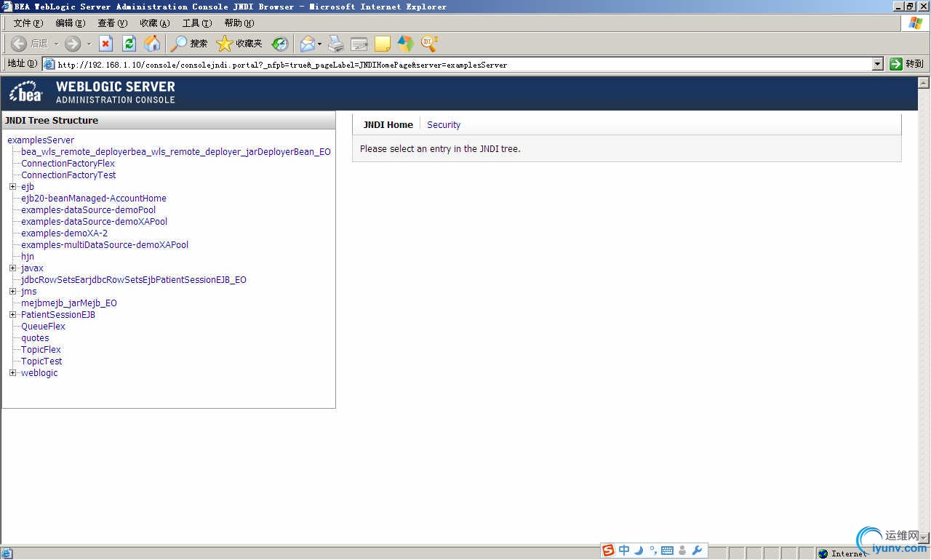Image resolution: width=931 pixels, height=560 pixels.
Task: Open examples-multiDataSource-demoXAPool entry
Action: click(105, 245)
